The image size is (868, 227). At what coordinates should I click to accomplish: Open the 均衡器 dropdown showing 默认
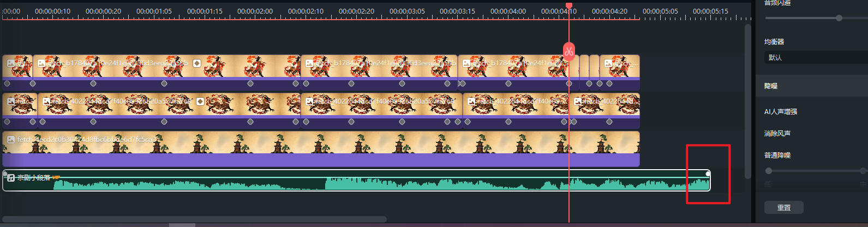[816, 57]
